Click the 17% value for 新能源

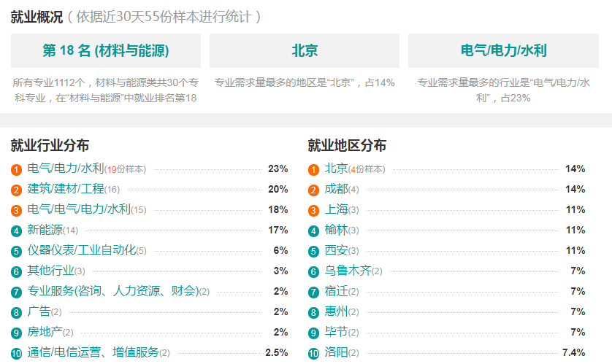(278, 230)
